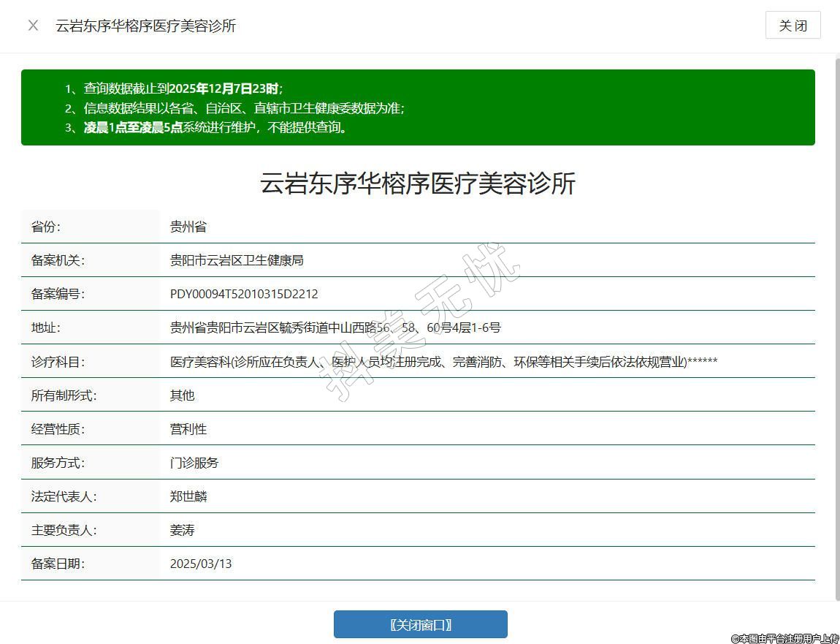Image resolution: width=840 pixels, height=644 pixels.
Task: Select the record number PDY00094T52010315D2212
Action: click(244, 294)
